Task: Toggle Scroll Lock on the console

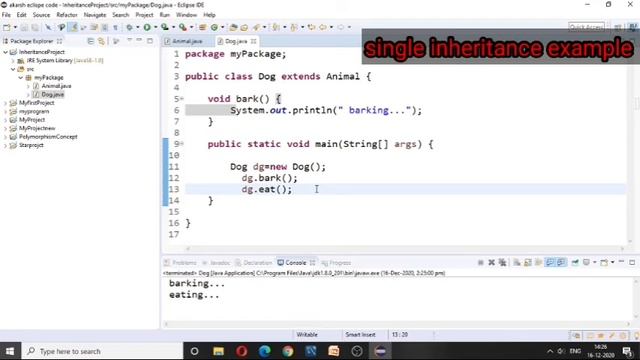Action: 528,262
